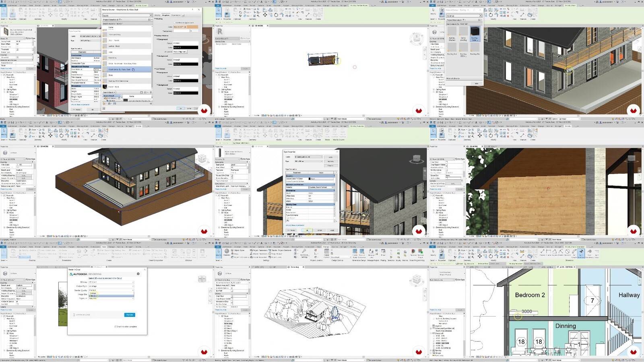Clear the BLACK search in the Material Browser

point(151,15)
